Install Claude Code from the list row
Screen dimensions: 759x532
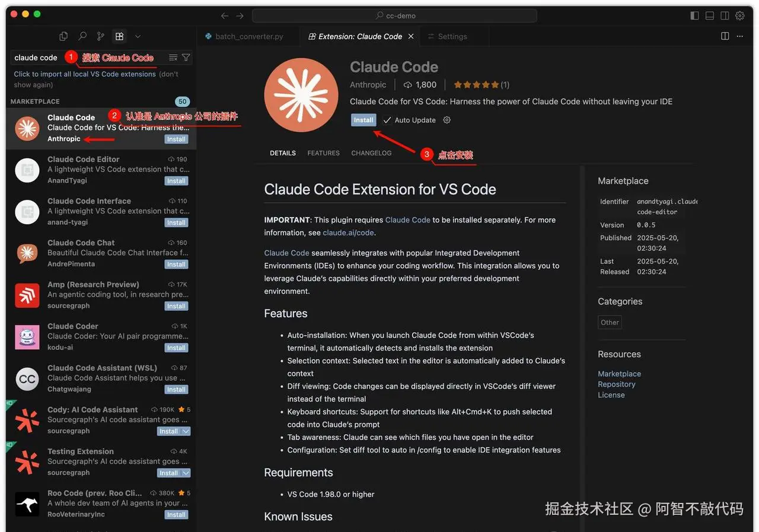click(x=176, y=139)
